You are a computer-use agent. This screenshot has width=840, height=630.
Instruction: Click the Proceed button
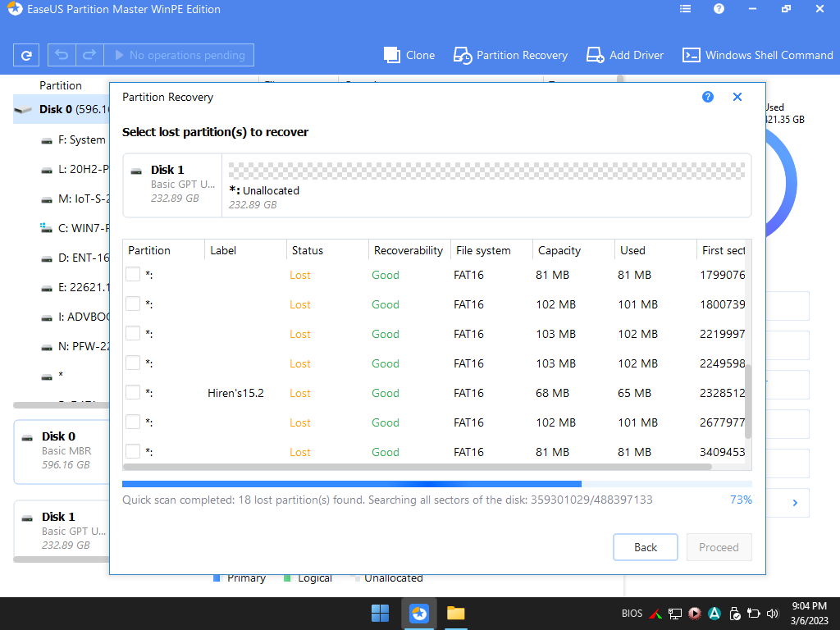click(x=719, y=547)
